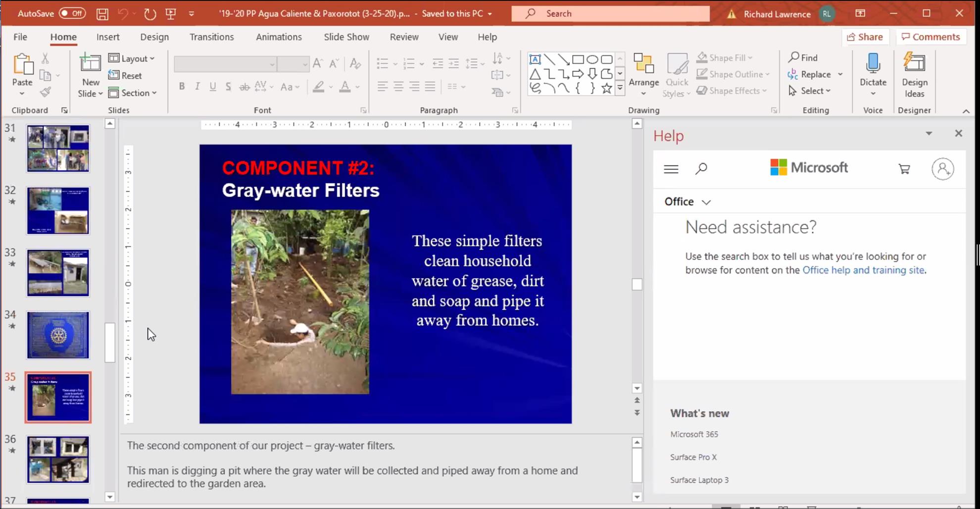Open the hamburger menu in Help pane
This screenshot has height=509, width=980.
click(671, 169)
